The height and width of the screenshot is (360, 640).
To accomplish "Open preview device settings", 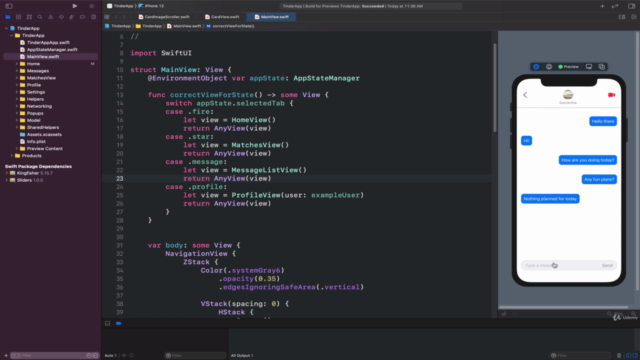I will 589,67.
